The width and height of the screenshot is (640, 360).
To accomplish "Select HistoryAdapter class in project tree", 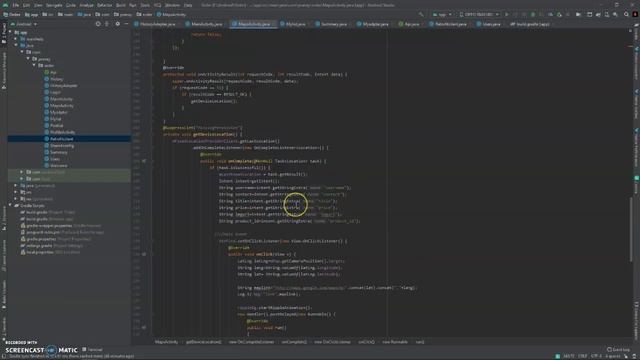I will pos(61,86).
